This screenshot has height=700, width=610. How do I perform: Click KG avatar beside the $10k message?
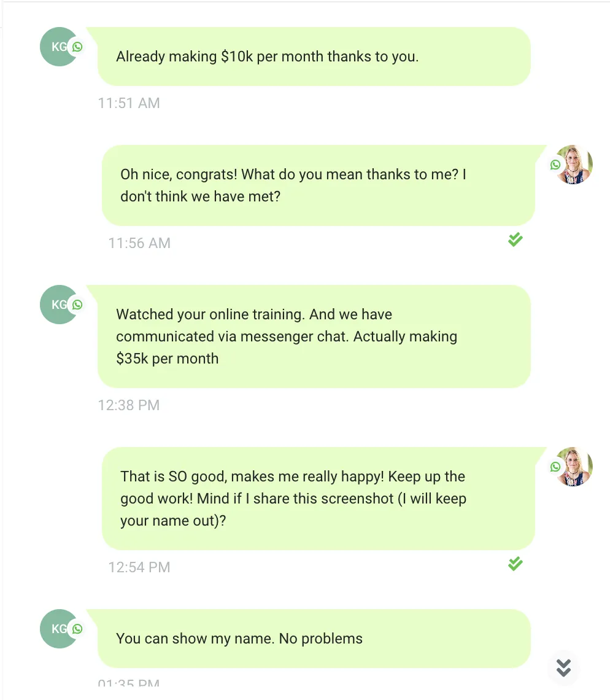56,47
